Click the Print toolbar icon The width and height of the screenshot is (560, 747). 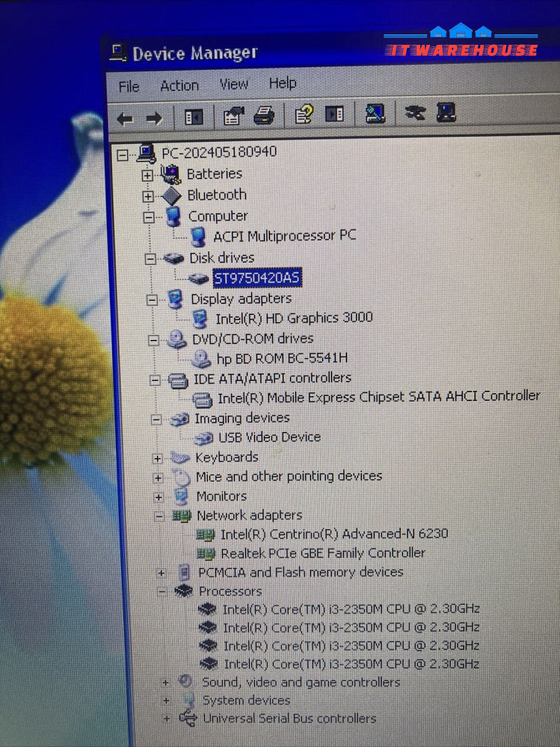point(265,116)
